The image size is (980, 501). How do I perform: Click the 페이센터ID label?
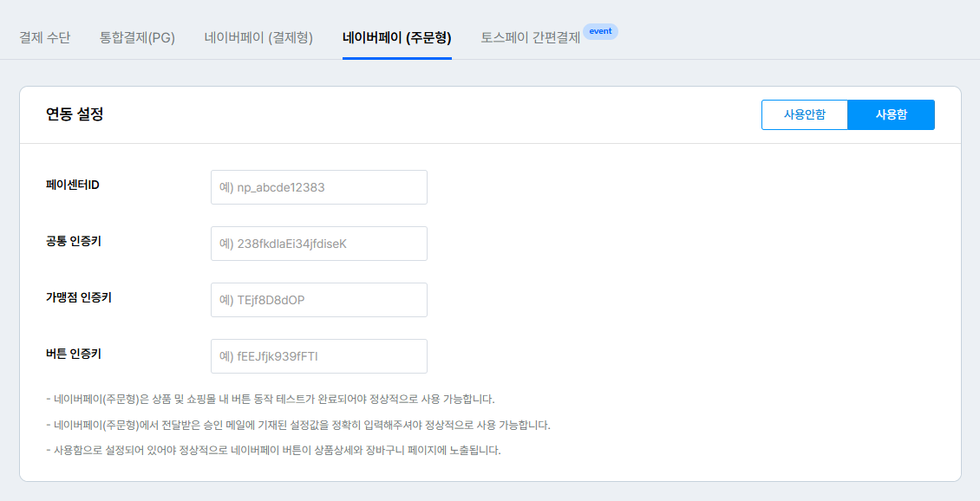(73, 185)
